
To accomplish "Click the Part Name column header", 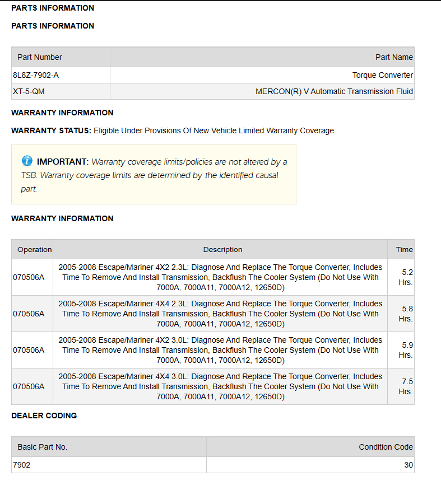I will 394,57.
